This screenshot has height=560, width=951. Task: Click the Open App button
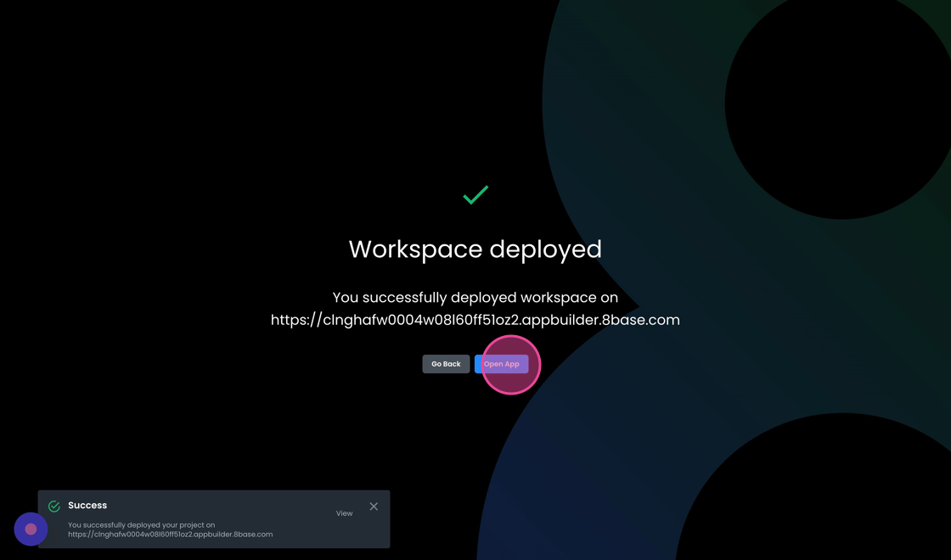pyautogui.click(x=502, y=364)
